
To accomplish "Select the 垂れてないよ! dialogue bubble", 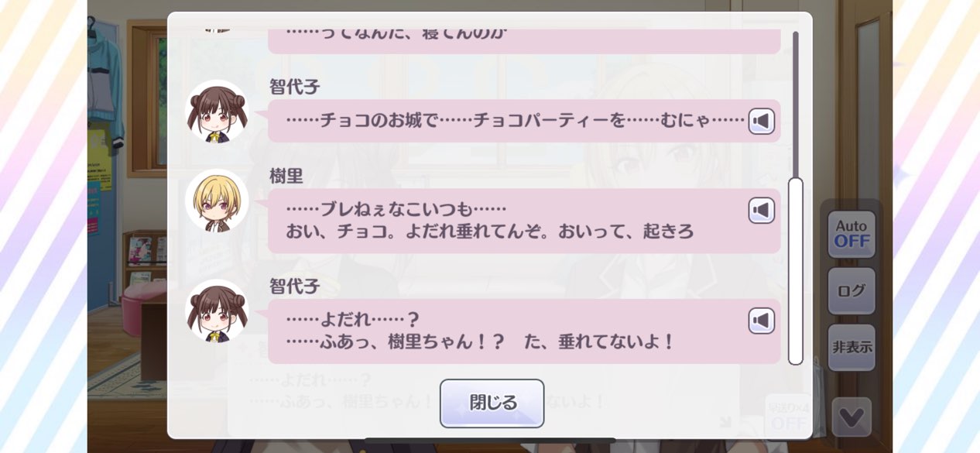I will 524,331.
